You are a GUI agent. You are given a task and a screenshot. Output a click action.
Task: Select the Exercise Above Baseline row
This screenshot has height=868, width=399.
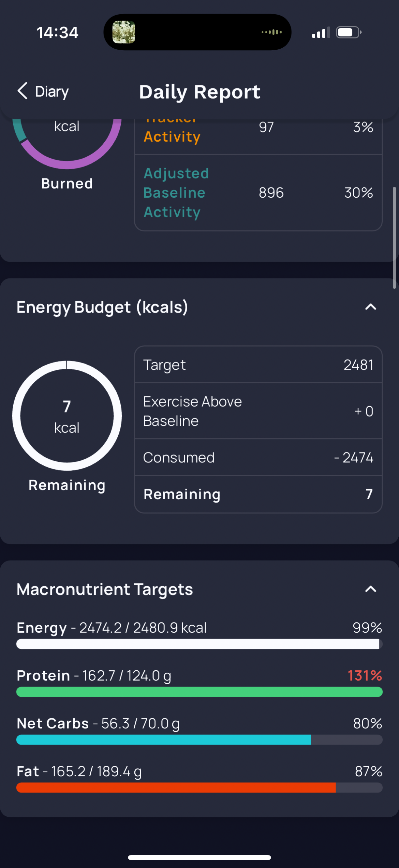258,411
